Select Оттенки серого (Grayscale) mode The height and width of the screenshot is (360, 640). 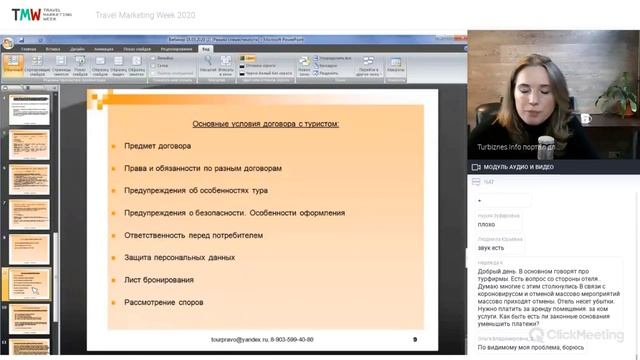click(258, 66)
